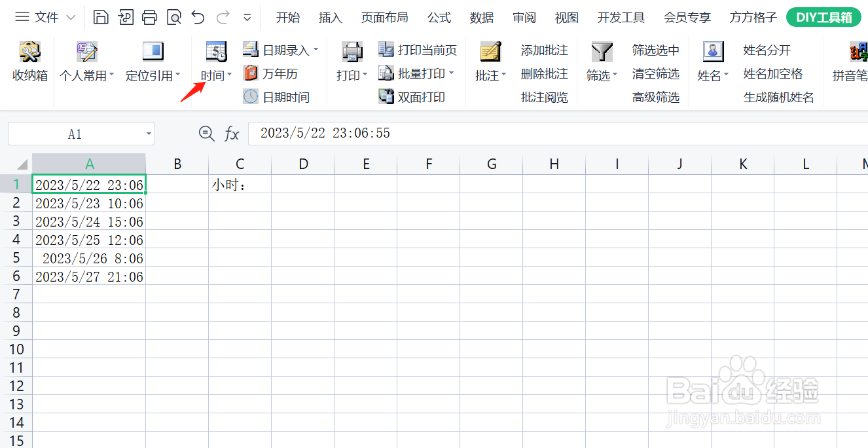The height and width of the screenshot is (448, 868).
Task: Click 筛选选中 button
Action: [x=656, y=50]
